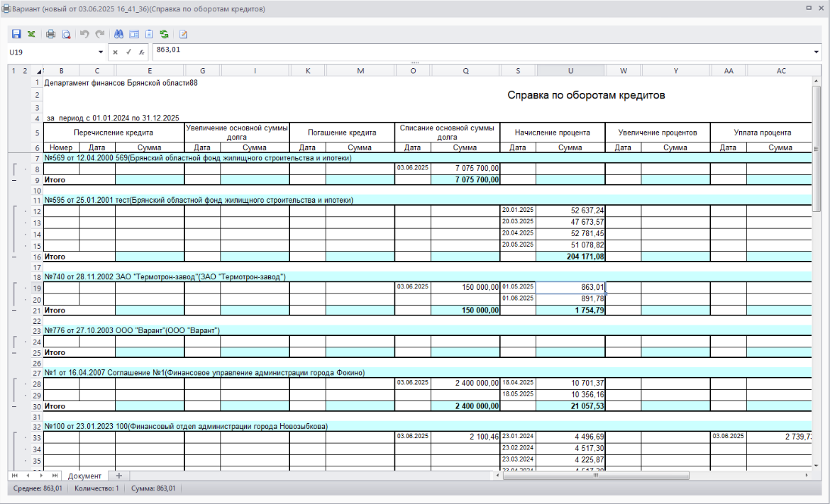830x504 pixels.
Task: Click the horizontal scrollbar thumb
Action: (595, 476)
